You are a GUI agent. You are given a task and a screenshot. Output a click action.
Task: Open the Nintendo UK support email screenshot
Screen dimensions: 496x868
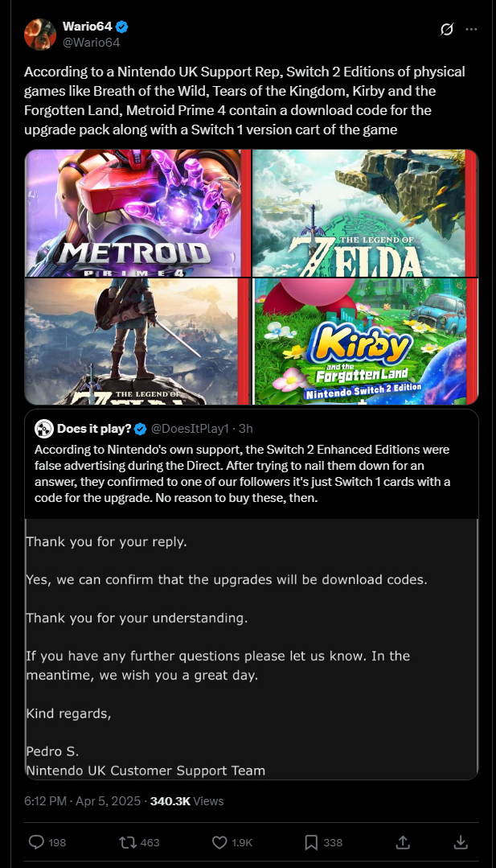pyautogui.click(x=252, y=648)
